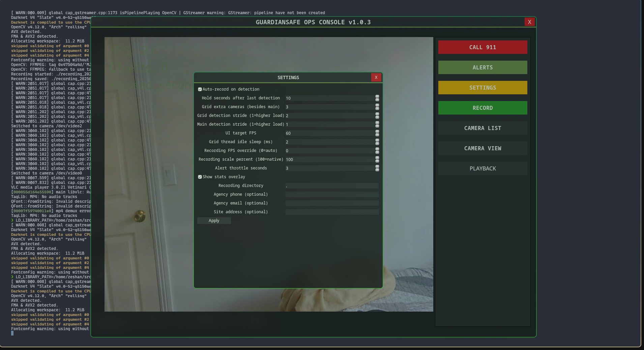Open the PLAYBACK screen
Screen dimensions: 644x350
pos(482,168)
